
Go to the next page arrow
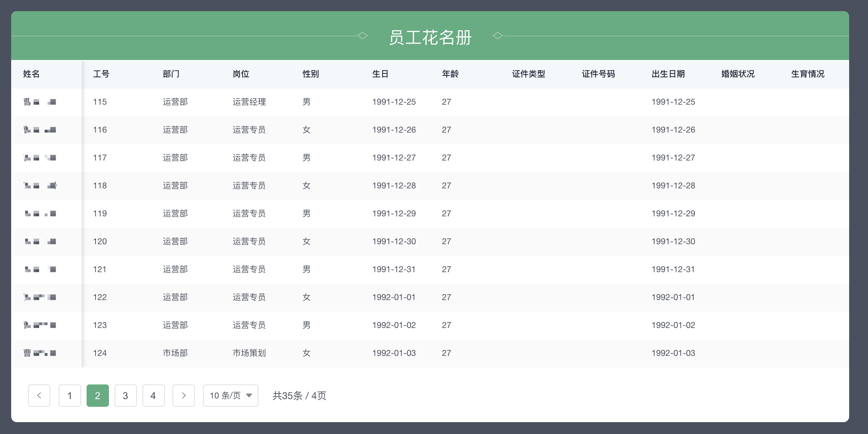(x=184, y=395)
